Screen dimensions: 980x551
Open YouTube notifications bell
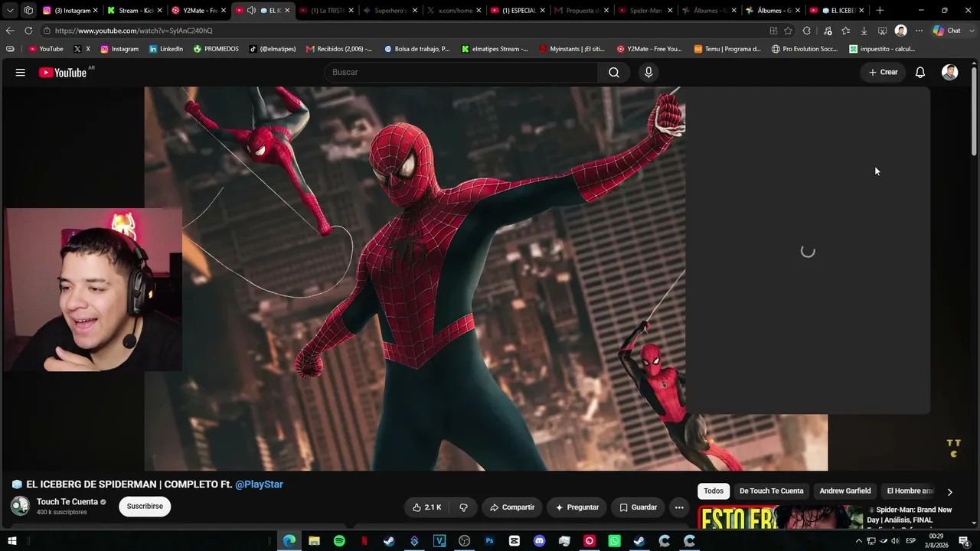pyautogui.click(x=920, y=72)
